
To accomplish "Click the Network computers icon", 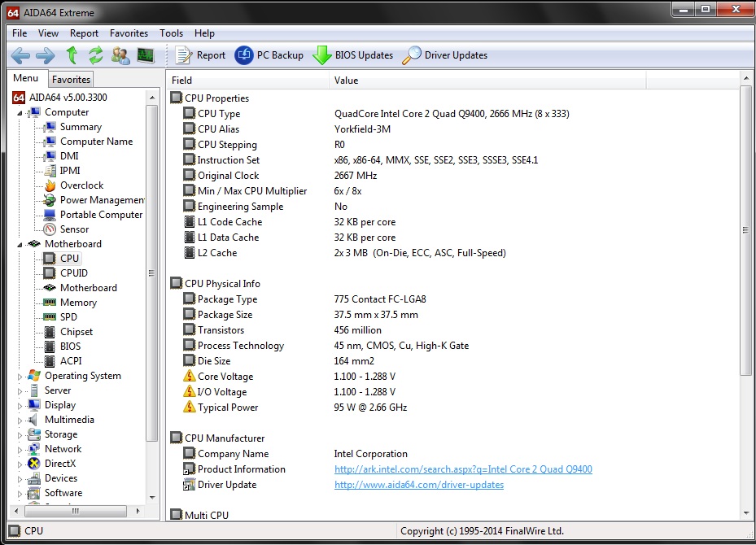I will pyautogui.click(x=34, y=449).
